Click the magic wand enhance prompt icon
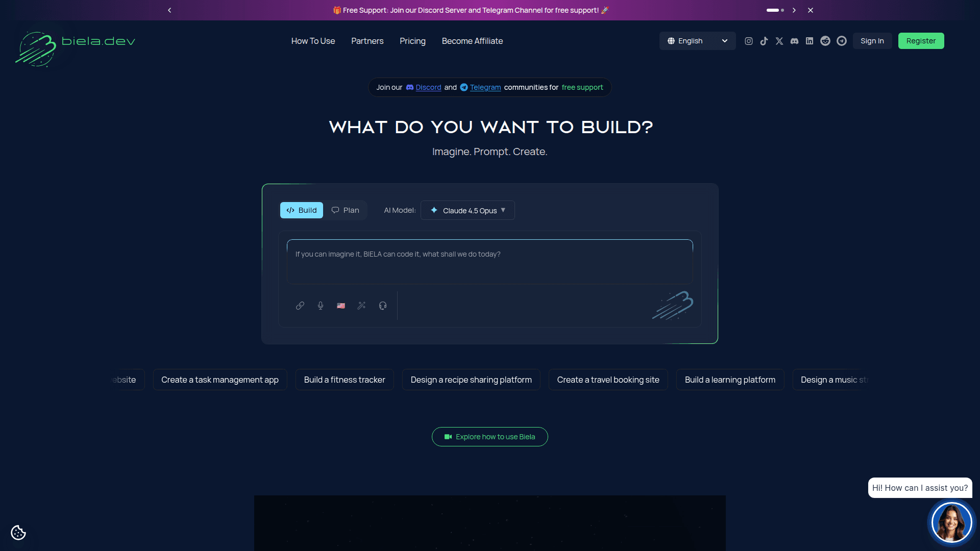The image size is (980, 551). pyautogui.click(x=361, y=306)
